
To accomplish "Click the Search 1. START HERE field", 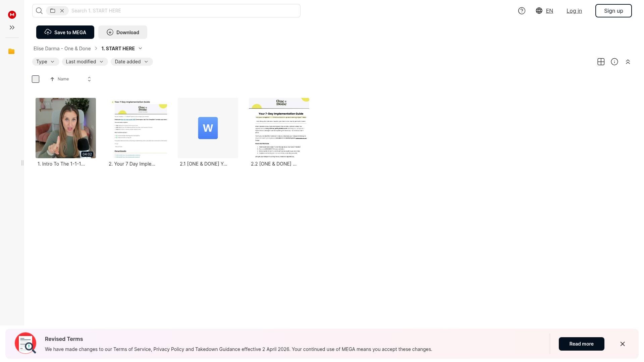I will pyautogui.click(x=184, y=11).
